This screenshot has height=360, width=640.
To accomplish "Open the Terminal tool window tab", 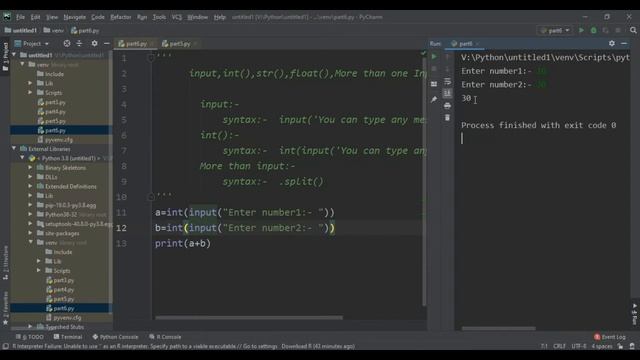I will coord(68,337).
